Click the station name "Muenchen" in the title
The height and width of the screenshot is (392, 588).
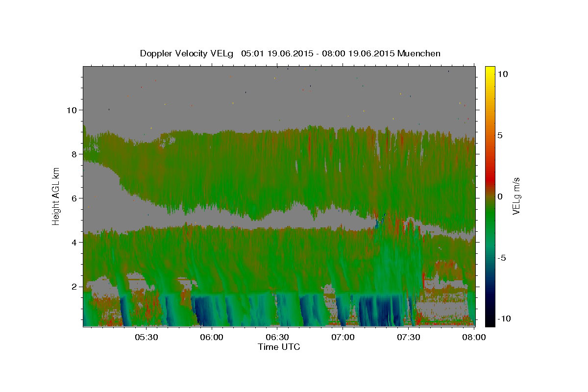[419, 53]
